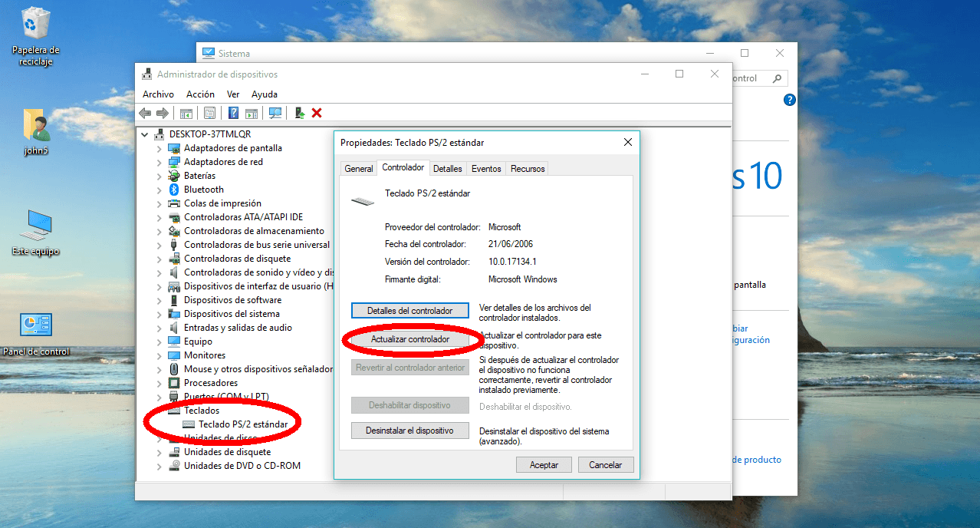Dismiss the dialog with the Cancelar button
Screen dimensions: 980x528
(605, 465)
